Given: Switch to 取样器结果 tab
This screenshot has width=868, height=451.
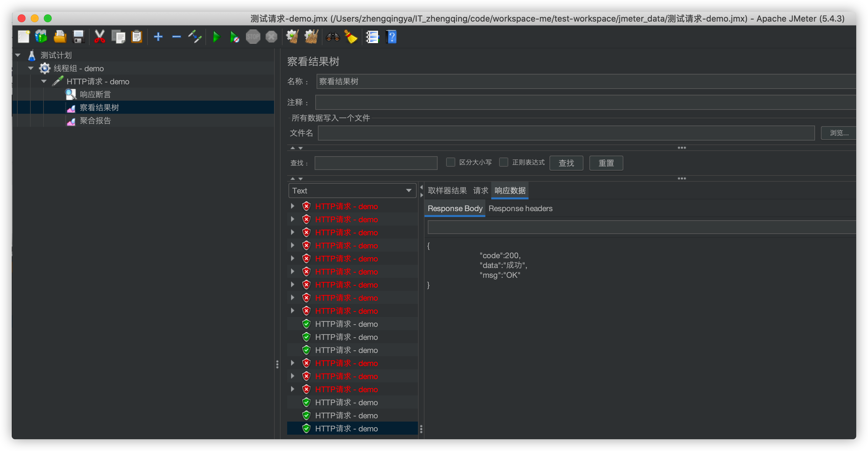Looking at the screenshot, I should click(x=447, y=191).
